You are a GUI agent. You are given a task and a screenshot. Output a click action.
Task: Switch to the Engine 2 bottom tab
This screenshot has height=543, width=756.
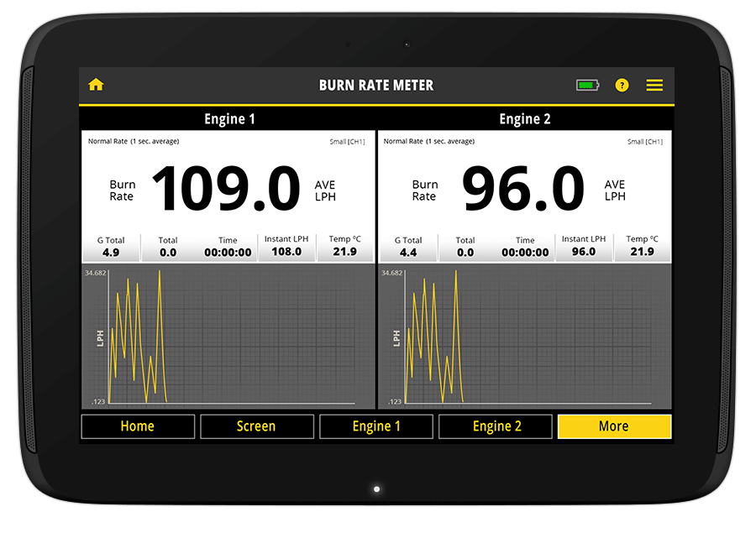(x=496, y=426)
